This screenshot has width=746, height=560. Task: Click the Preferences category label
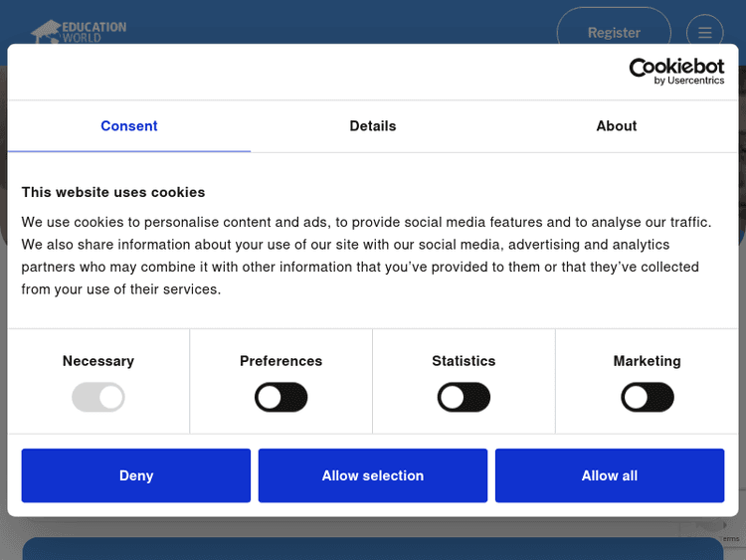tap(281, 361)
